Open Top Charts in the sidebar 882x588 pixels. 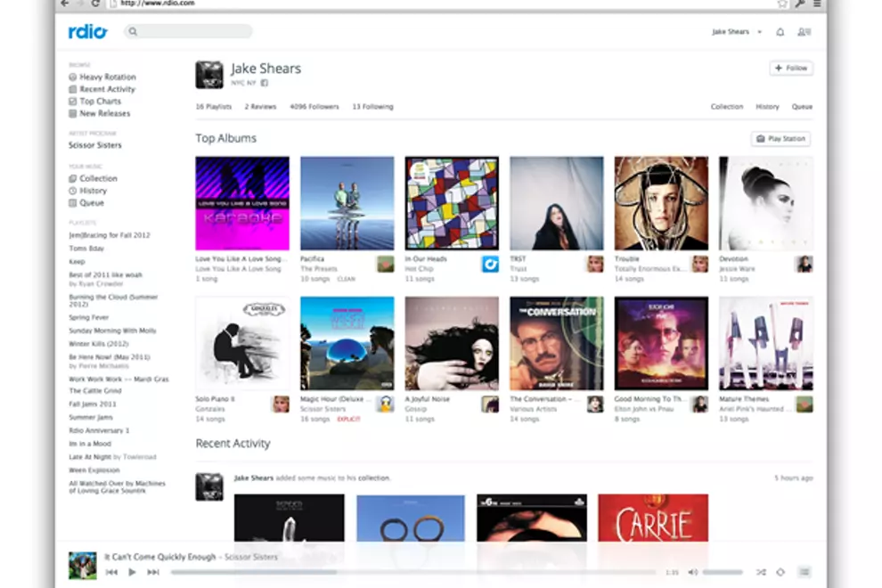[x=100, y=102]
